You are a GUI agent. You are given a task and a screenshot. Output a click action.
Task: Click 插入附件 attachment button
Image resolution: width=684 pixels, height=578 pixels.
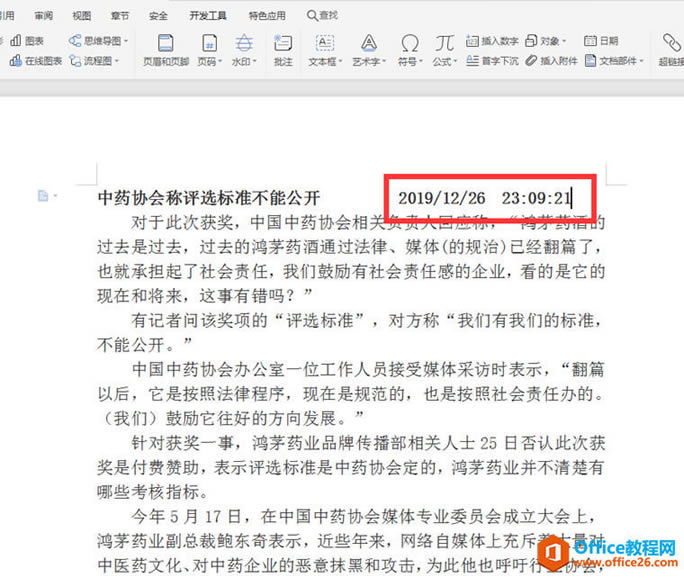point(551,61)
